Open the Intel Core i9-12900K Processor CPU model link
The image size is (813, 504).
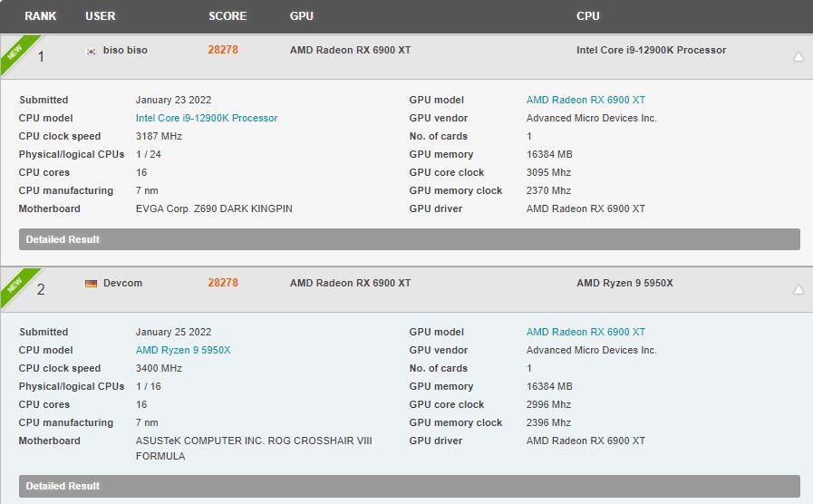(x=207, y=118)
